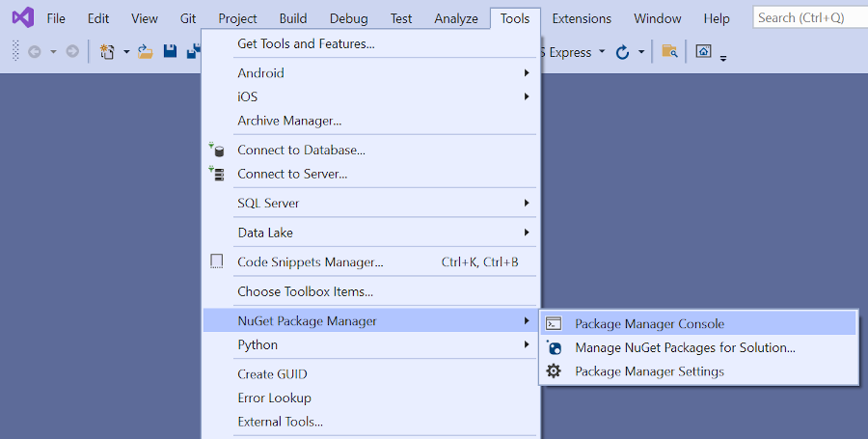The height and width of the screenshot is (439, 868).
Task: Click the Connect to Server icon
Action: click(x=216, y=174)
